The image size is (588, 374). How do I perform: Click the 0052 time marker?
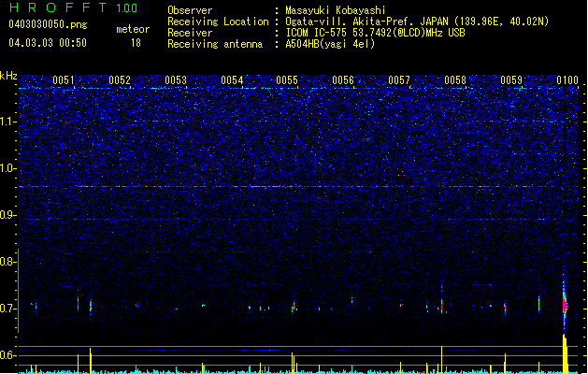pos(120,80)
